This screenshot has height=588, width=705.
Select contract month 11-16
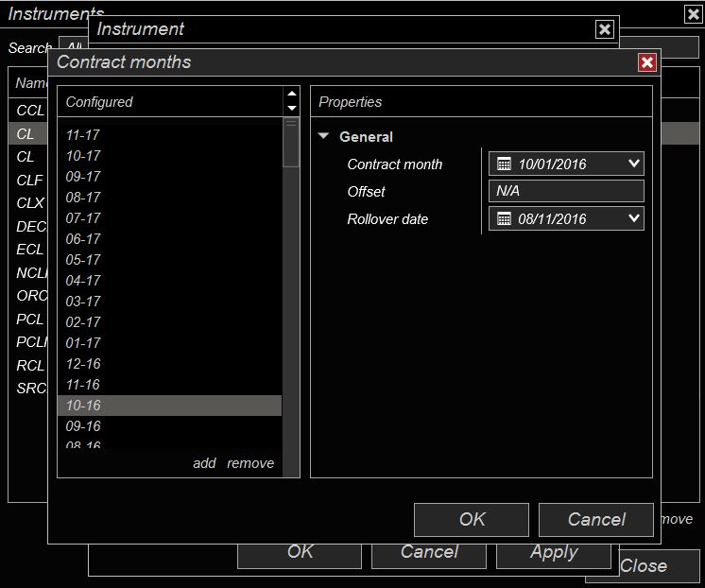pos(169,385)
